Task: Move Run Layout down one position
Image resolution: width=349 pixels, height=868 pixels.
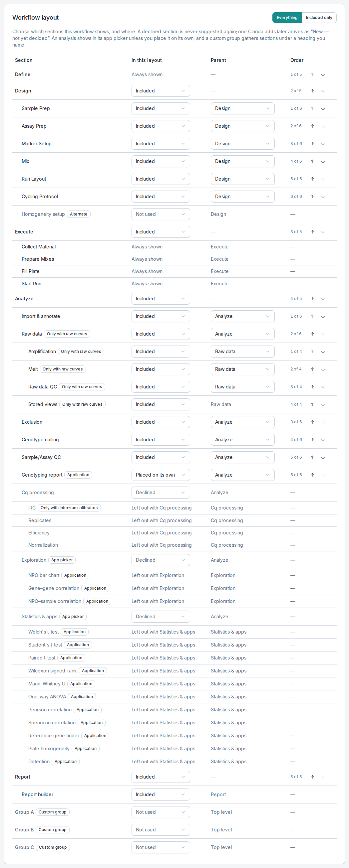Action: click(323, 179)
